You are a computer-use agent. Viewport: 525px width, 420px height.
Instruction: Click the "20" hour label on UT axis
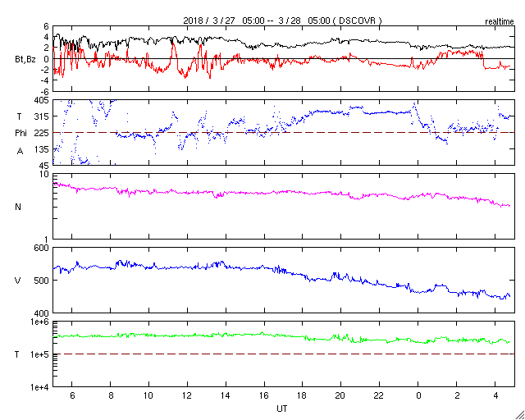[341, 395]
